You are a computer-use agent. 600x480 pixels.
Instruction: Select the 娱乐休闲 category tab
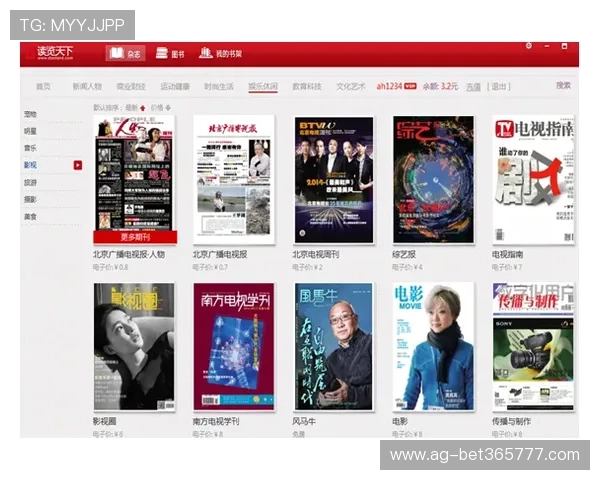[x=263, y=86]
